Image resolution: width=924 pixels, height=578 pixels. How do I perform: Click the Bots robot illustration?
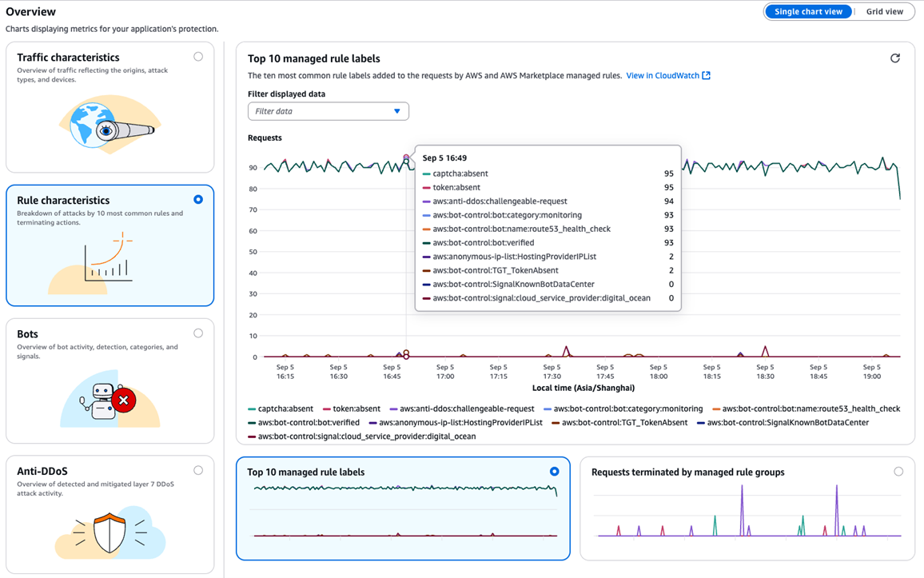[x=110, y=399]
